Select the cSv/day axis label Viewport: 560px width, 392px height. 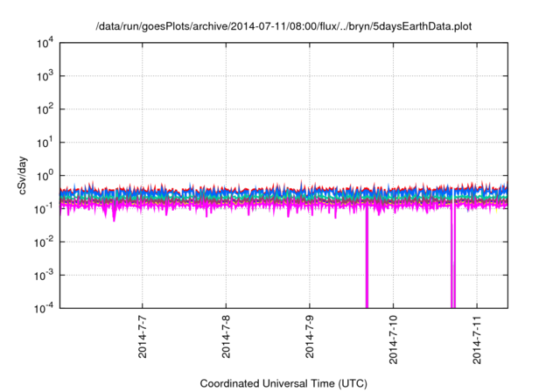tap(23, 175)
